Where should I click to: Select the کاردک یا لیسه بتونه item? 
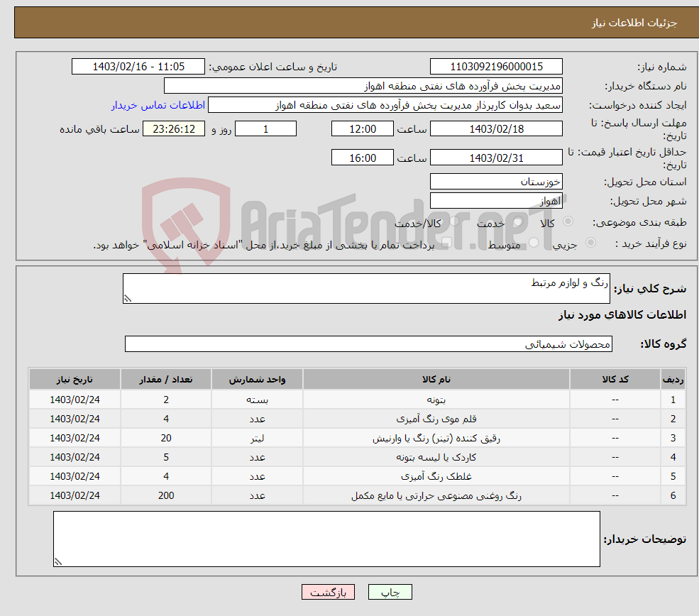coord(436,457)
